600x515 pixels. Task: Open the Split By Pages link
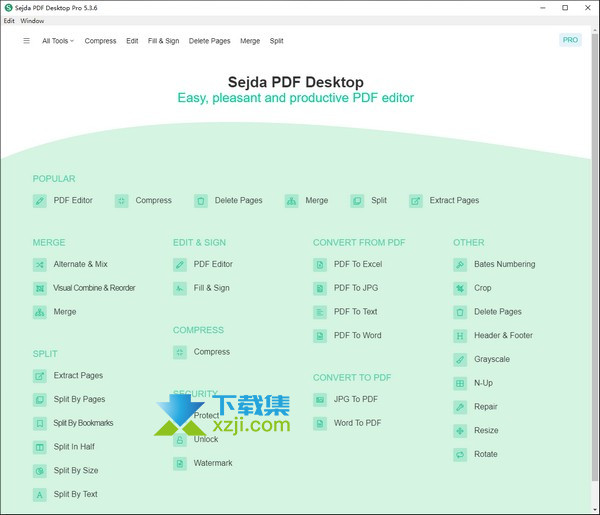pyautogui.click(x=79, y=399)
